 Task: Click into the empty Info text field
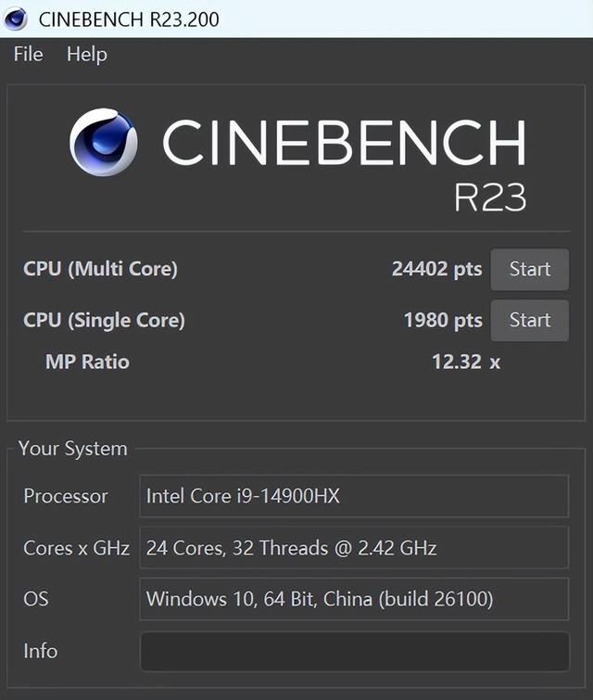[x=354, y=651]
